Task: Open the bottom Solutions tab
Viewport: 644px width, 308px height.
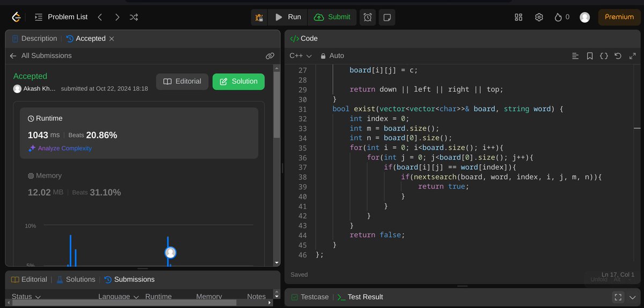Action: (x=76, y=280)
